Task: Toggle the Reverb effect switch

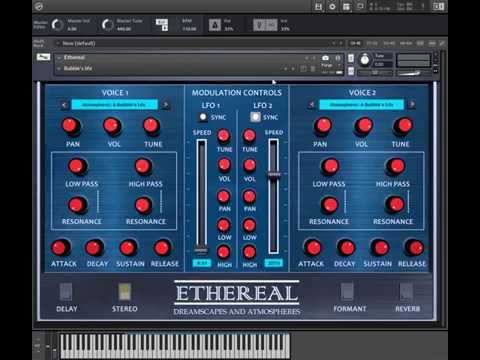Action: pos(406,292)
